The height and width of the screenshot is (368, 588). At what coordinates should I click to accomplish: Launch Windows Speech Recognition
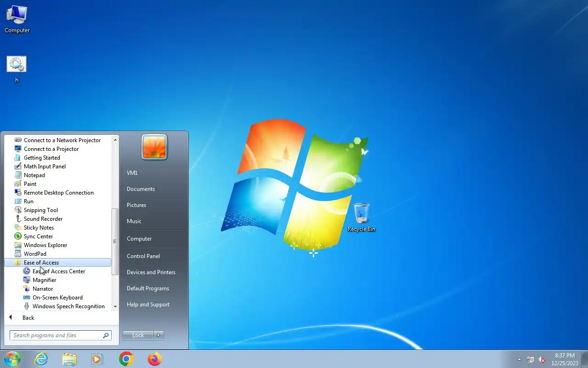58,306
